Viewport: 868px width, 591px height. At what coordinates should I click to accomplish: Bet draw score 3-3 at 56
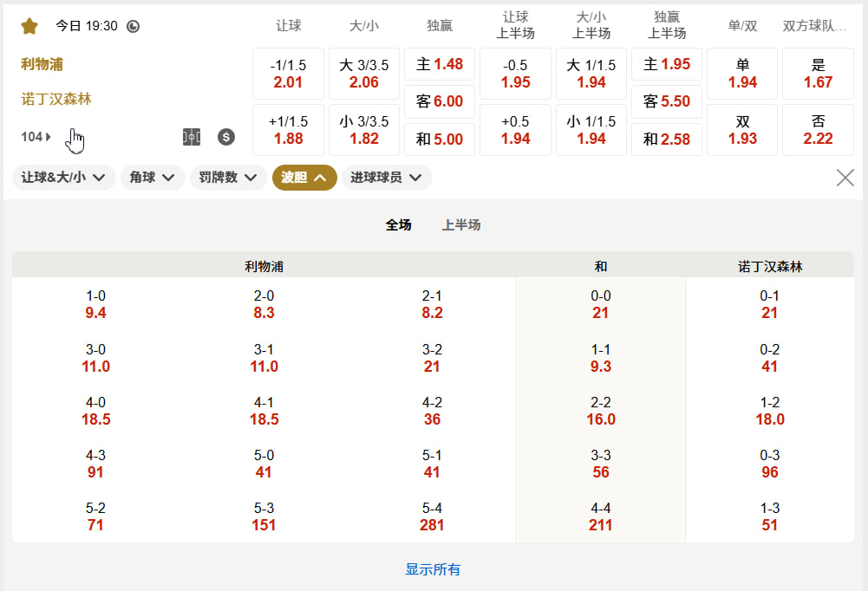pos(601,464)
